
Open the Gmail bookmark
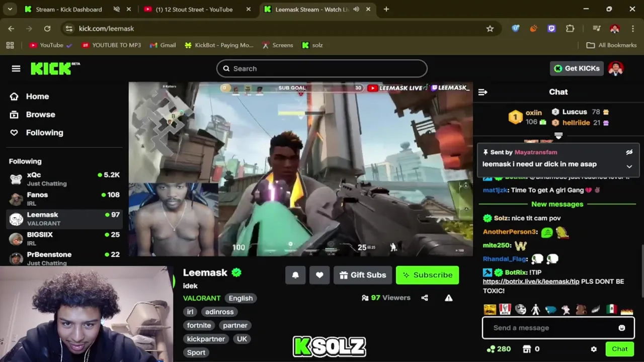tap(163, 45)
